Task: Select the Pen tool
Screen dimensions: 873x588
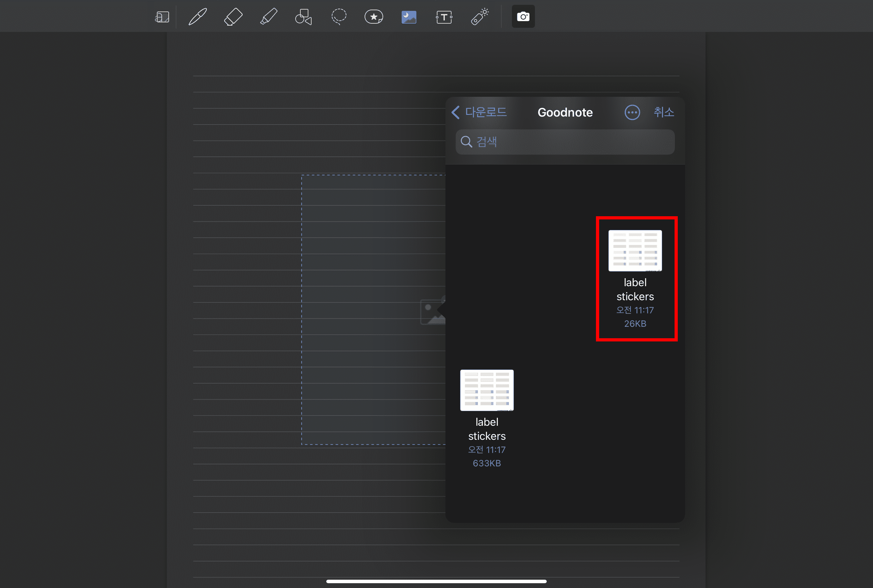Action: (197, 17)
